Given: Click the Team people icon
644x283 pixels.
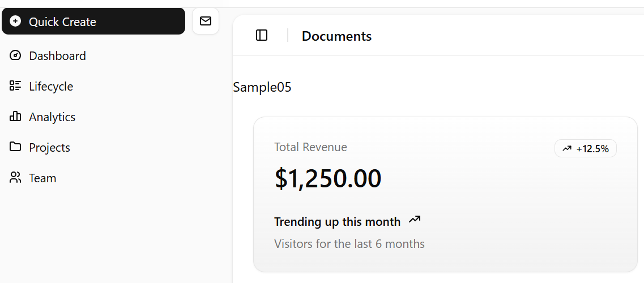Looking at the screenshot, I should (x=15, y=178).
